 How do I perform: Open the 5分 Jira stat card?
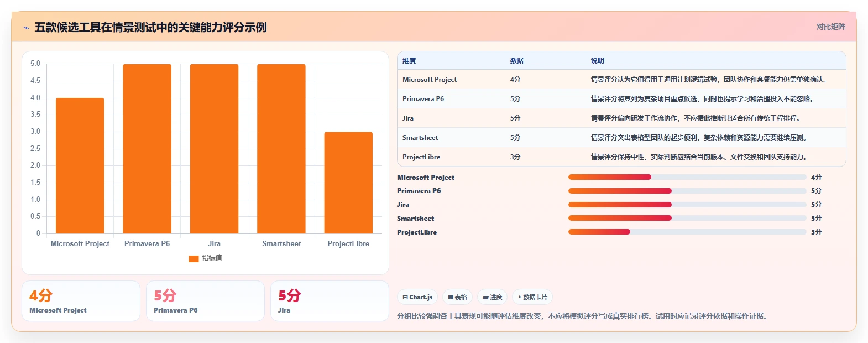330,301
